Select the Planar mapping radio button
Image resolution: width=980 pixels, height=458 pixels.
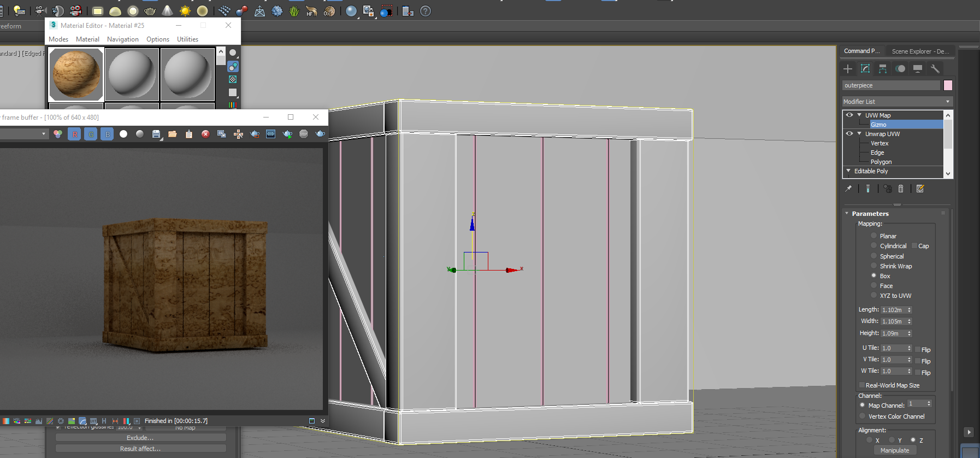873,236
